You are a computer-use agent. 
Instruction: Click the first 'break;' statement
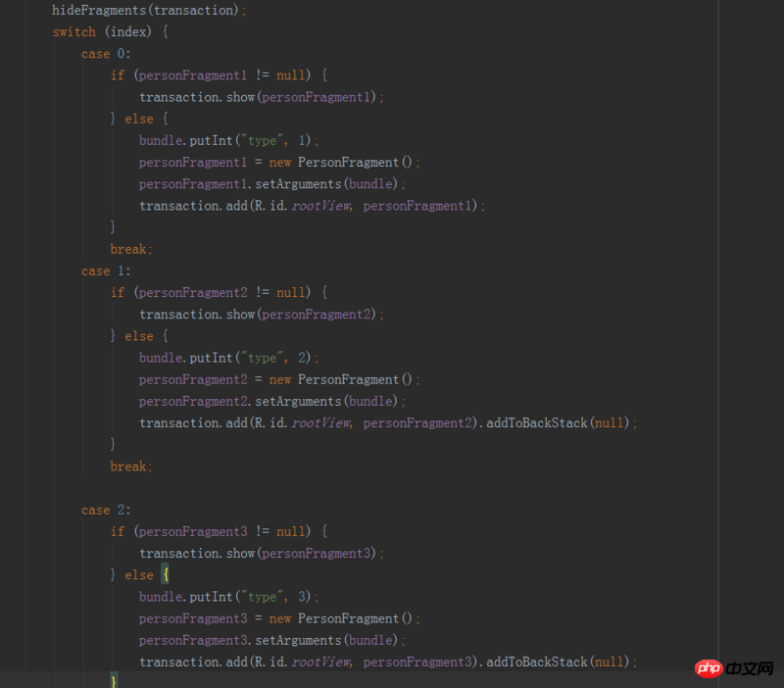coord(131,249)
